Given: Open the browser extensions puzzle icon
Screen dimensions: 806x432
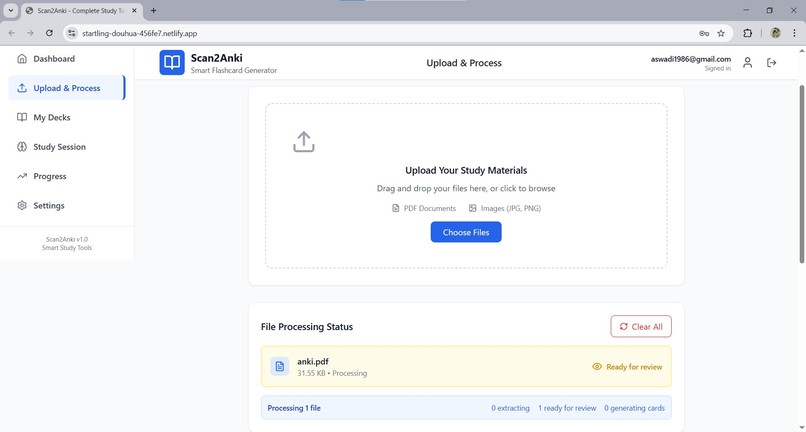Looking at the screenshot, I should pos(747,33).
